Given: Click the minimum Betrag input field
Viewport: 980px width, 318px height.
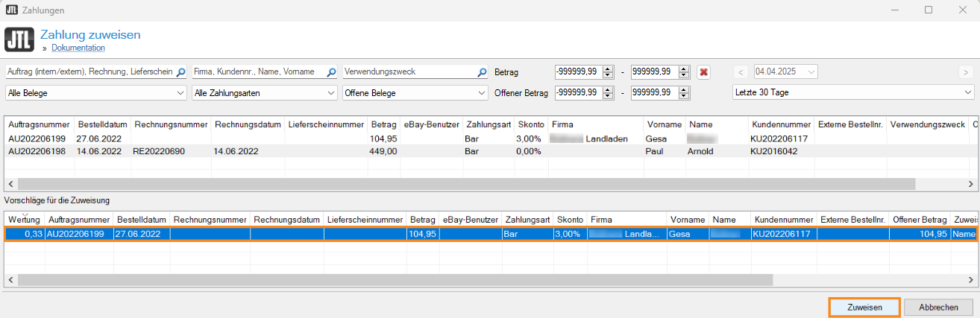Looking at the screenshot, I should coord(577,72).
